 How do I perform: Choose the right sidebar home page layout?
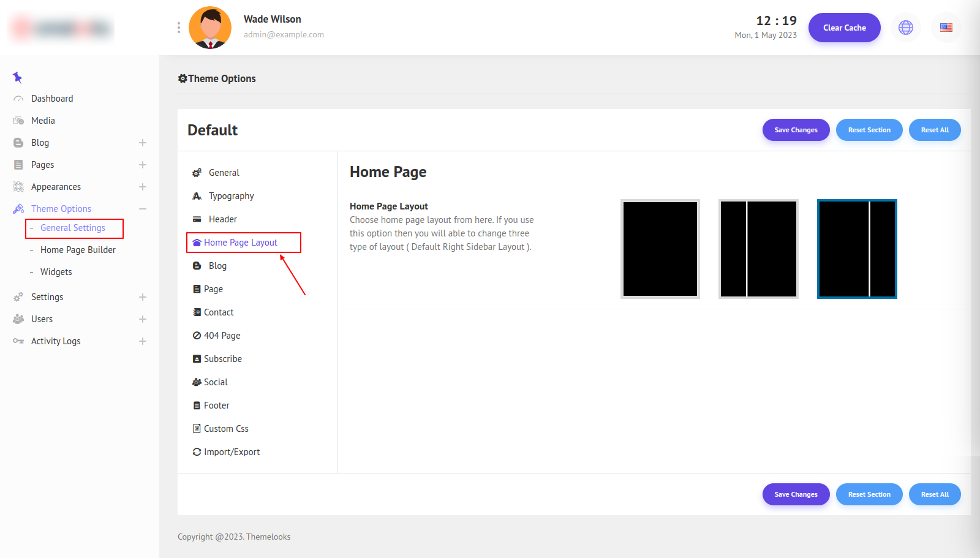[856, 249]
